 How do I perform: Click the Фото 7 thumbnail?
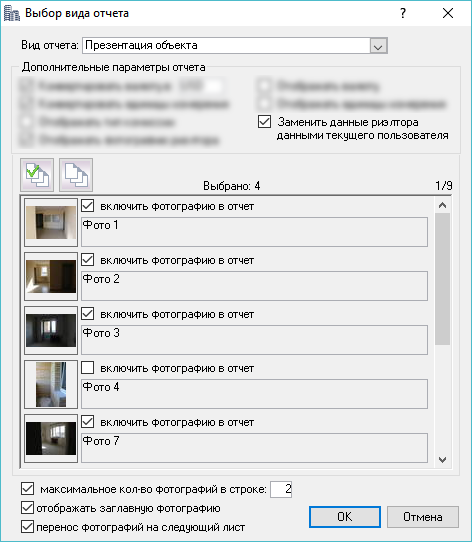(x=51, y=438)
